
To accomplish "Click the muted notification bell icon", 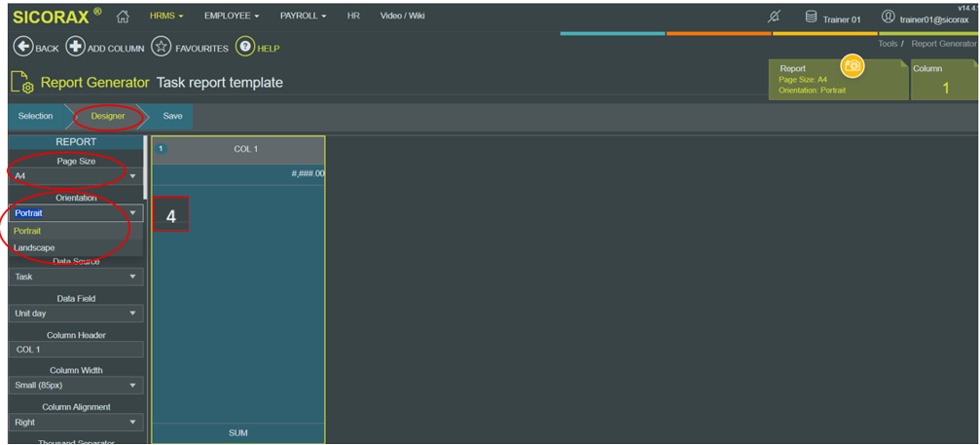I will click(773, 18).
